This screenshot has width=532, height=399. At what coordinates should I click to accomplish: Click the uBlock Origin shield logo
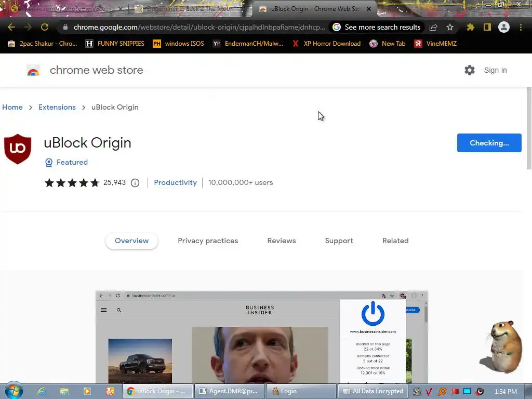pyautogui.click(x=18, y=149)
